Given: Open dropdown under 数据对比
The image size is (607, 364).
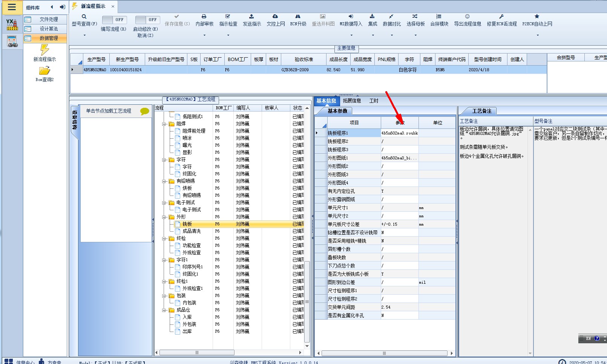Looking at the screenshot, I should click(392, 35).
